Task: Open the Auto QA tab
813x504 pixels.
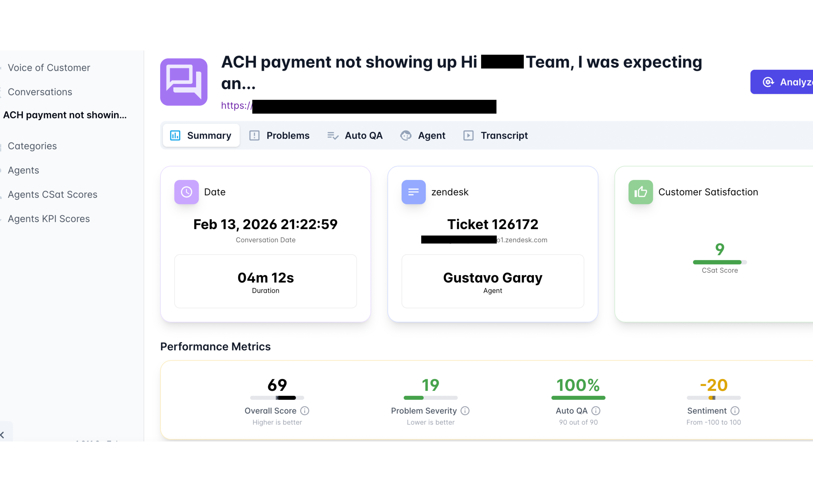Action: (355, 136)
